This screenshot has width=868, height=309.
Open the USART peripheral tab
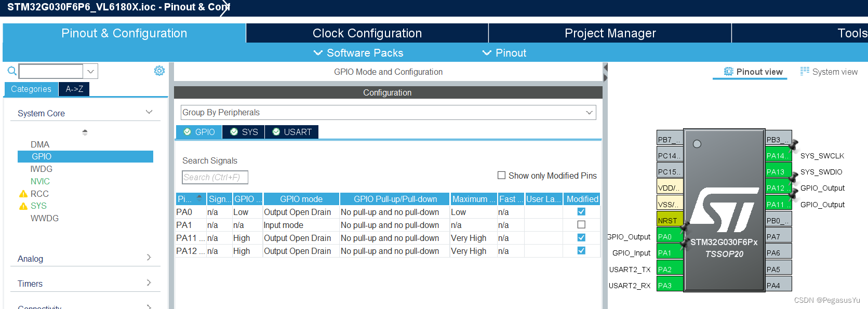(x=292, y=132)
